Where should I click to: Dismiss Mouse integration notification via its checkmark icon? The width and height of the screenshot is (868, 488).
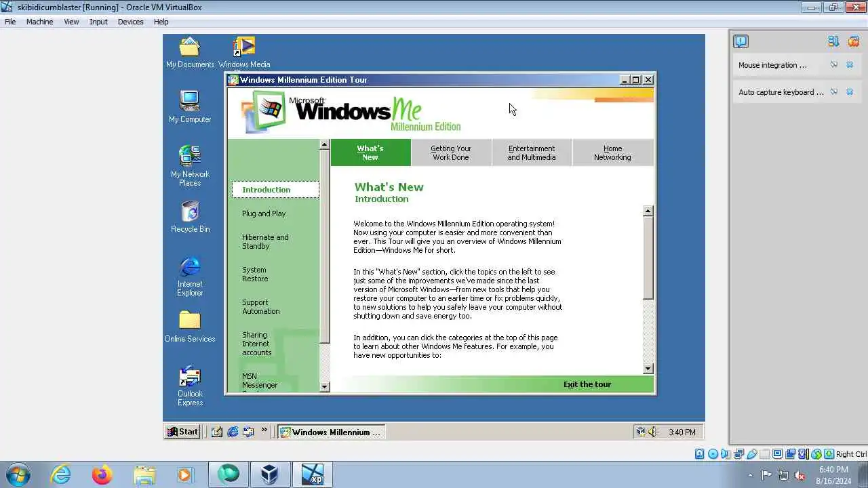(x=834, y=65)
